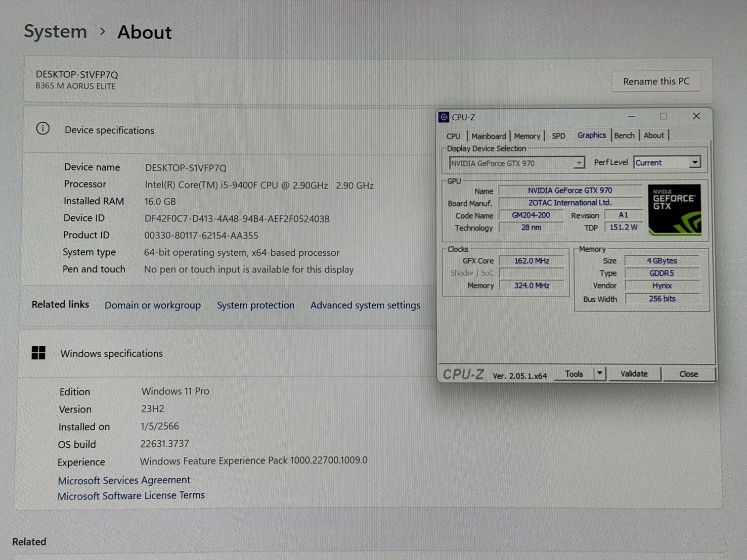Go back to System breadcrumb
Image resolution: width=747 pixels, height=560 pixels.
click(56, 31)
